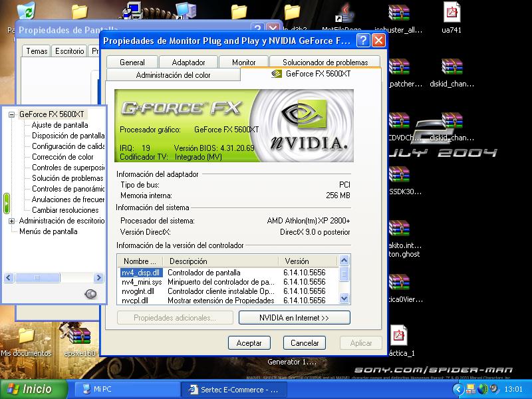Open the Mis documentos folder icon
Screen dimensions: 532x399
(26, 336)
